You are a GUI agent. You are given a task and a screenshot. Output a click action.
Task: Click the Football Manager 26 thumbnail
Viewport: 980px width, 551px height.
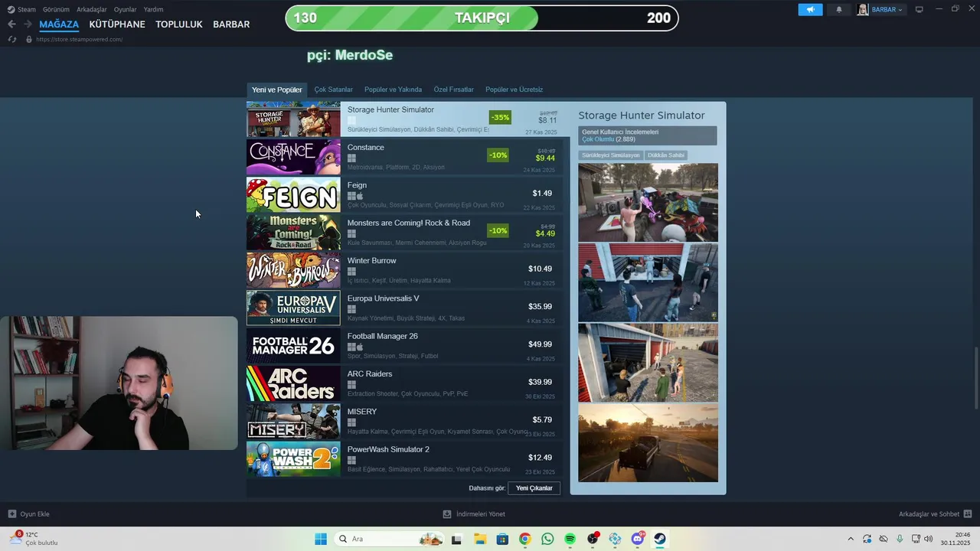pyautogui.click(x=293, y=345)
